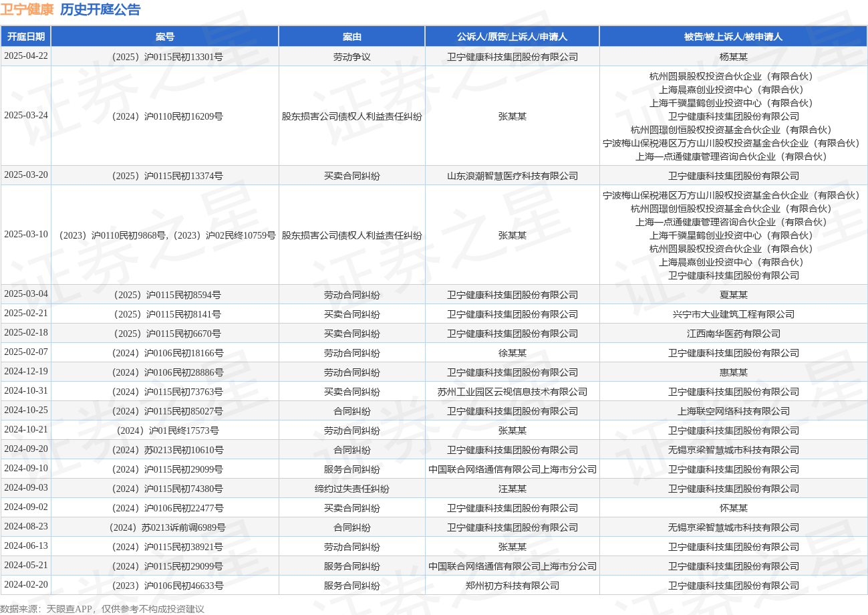This screenshot has width=868, height=615.
Task: Click case number (2025)沪0115民初8141号
Action: click(x=165, y=314)
